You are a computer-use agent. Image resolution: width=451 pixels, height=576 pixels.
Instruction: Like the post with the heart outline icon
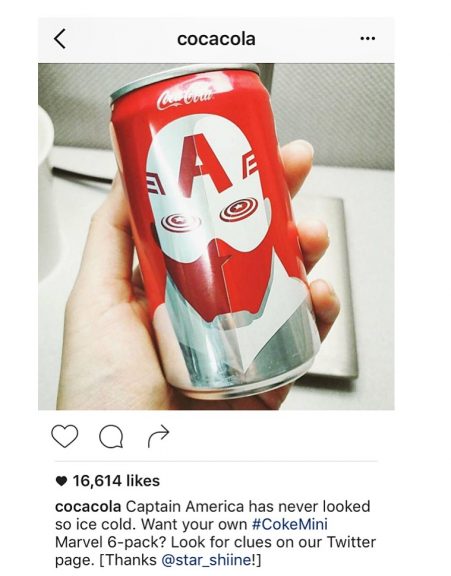tap(65, 436)
